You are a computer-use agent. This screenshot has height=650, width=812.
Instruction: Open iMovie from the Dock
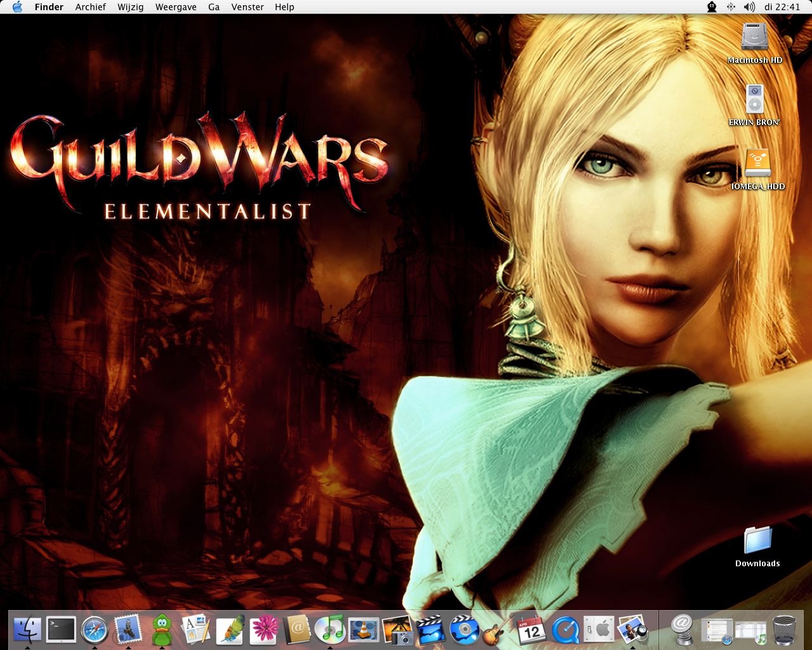(431, 630)
